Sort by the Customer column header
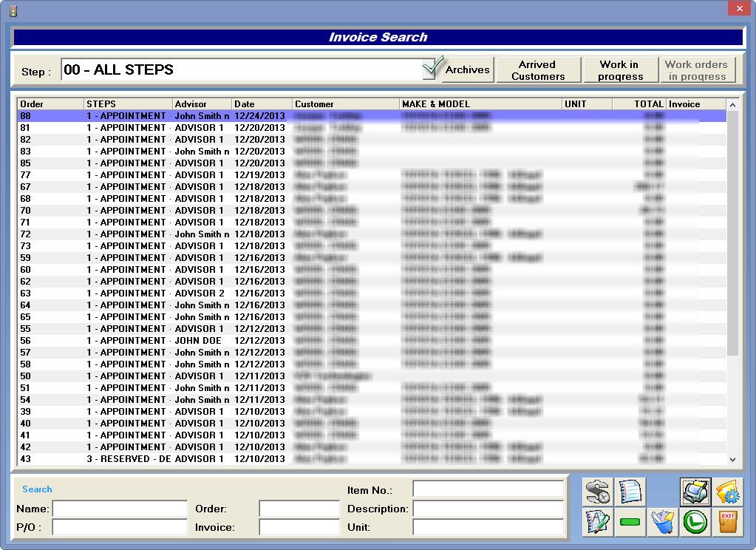The image size is (756, 550). [346, 103]
